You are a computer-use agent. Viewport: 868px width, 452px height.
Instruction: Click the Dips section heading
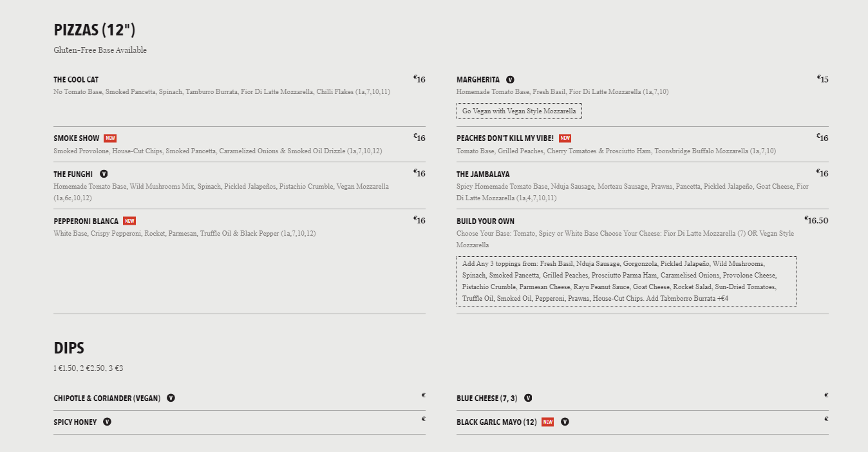tap(69, 348)
